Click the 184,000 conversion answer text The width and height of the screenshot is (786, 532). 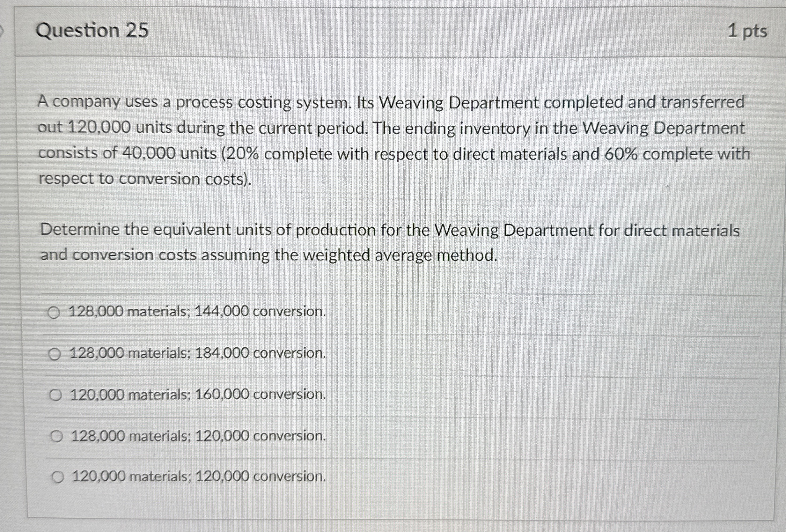pos(261,353)
